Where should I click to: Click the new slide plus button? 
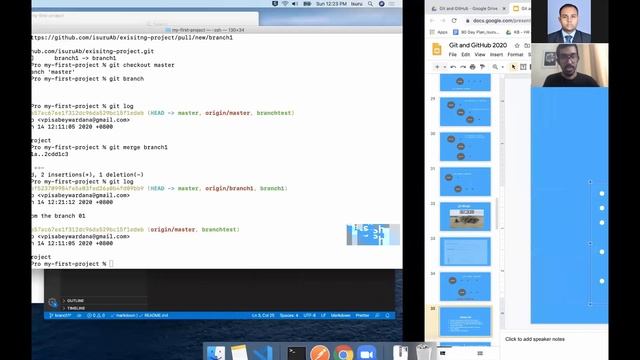(x=437, y=67)
